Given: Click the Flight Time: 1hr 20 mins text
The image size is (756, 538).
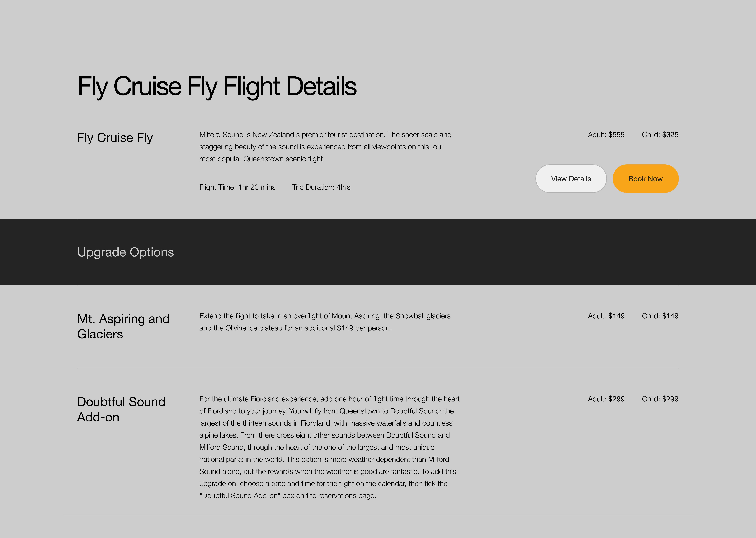Looking at the screenshot, I should click(237, 187).
